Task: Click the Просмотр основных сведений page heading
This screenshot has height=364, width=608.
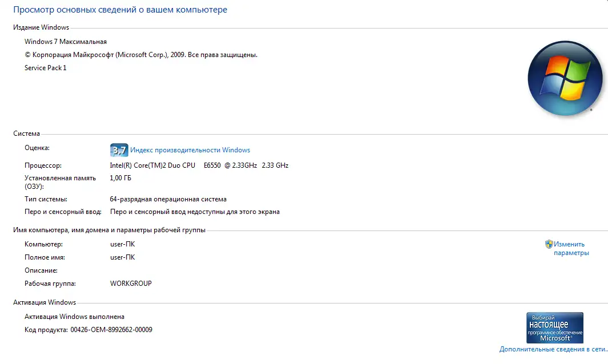Action: click(120, 10)
